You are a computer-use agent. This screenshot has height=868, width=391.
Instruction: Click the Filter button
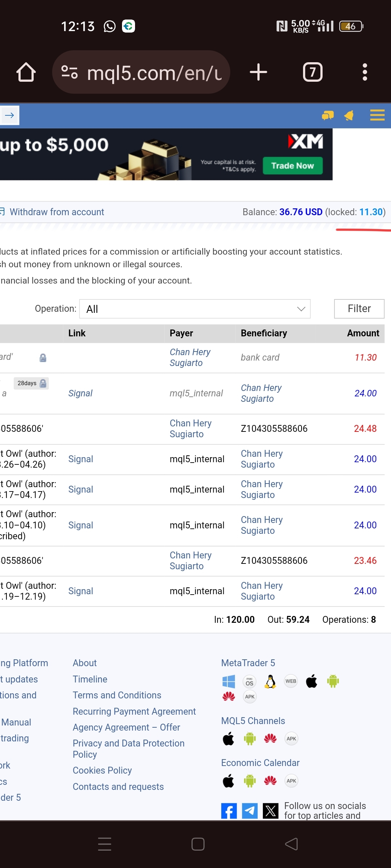click(359, 309)
